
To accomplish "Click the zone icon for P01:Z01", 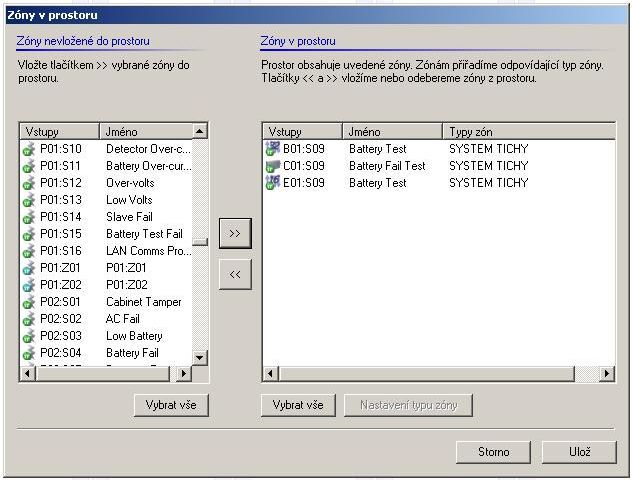I will pyautogui.click(x=28, y=268).
